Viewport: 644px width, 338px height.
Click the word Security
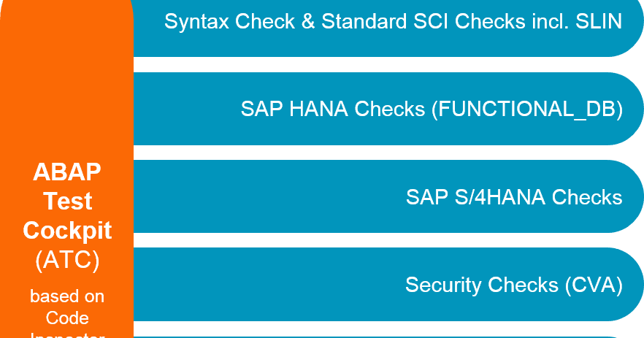click(444, 285)
